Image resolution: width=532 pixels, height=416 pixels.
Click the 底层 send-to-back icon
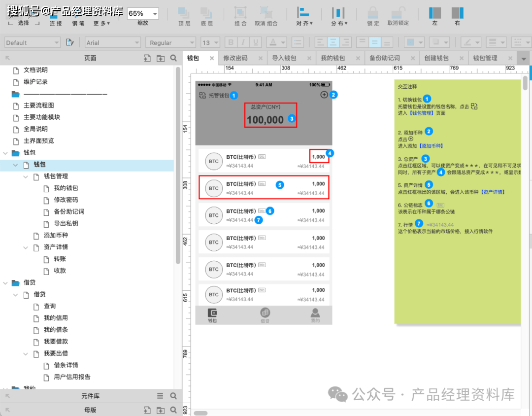coord(206,13)
